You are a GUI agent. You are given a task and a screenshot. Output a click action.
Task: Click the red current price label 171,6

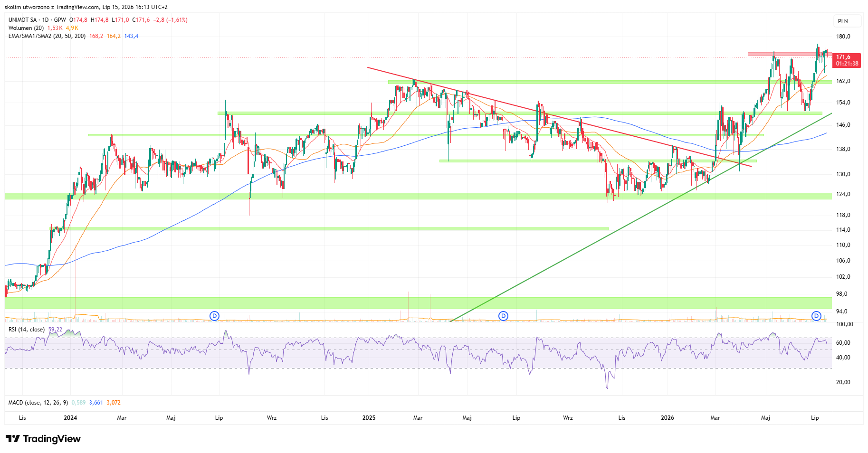point(847,60)
